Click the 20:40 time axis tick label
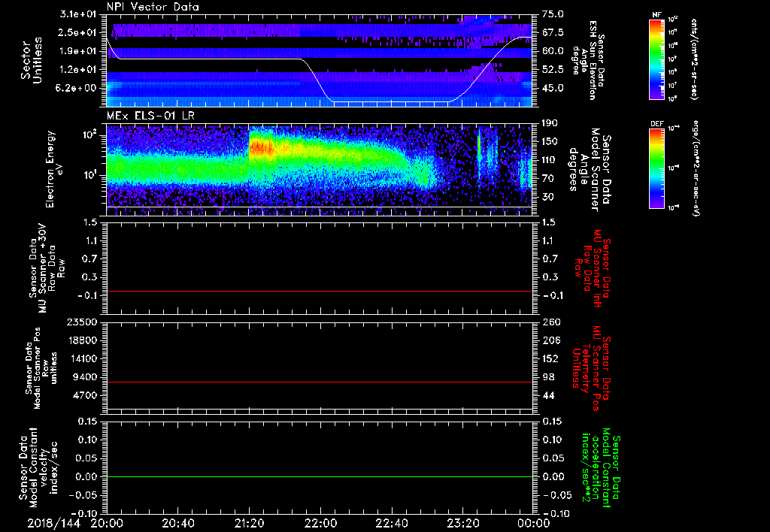The image size is (770, 532). (x=178, y=523)
